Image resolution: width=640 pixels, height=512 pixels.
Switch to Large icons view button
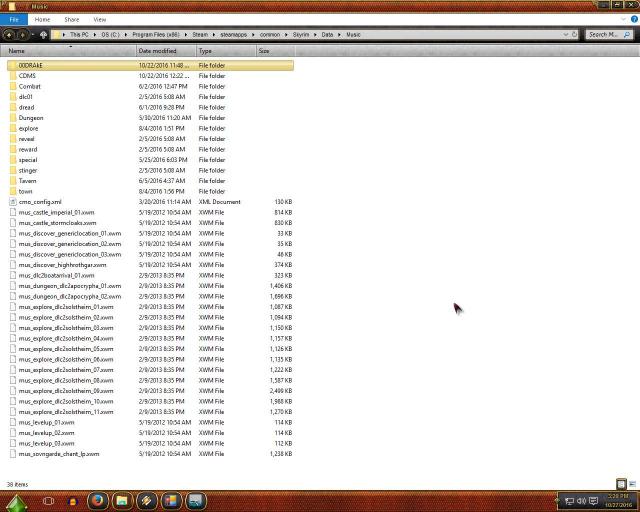(633, 484)
